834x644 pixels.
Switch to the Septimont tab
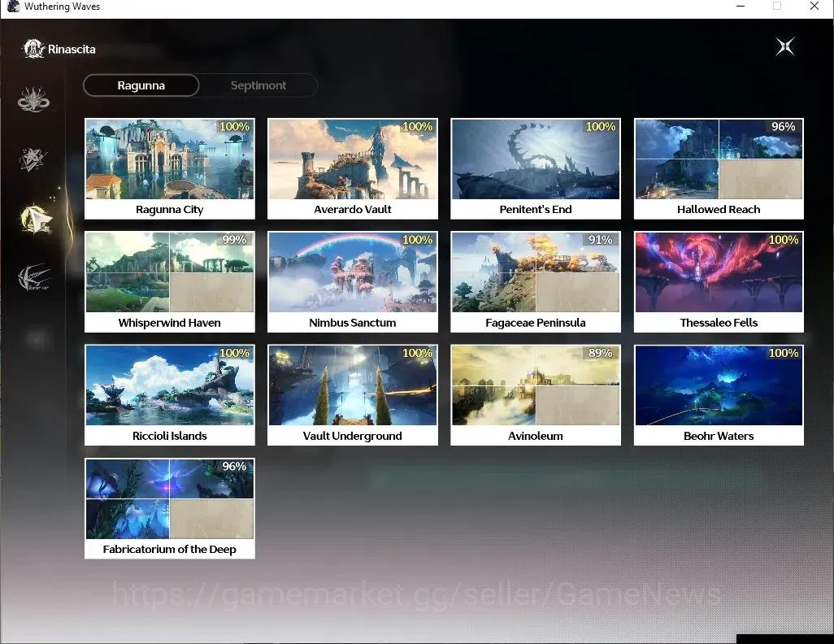pyautogui.click(x=258, y=85)
